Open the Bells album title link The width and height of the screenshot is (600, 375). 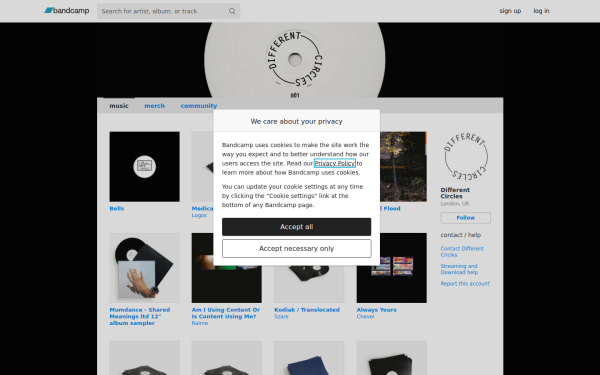pos(117,209)
